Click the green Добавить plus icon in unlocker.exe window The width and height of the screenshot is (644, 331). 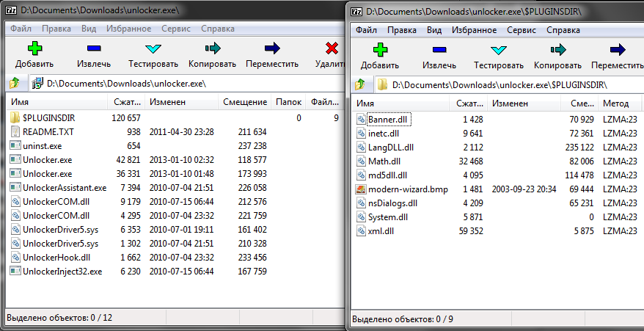pyautogui.click(x=34, y=50)
